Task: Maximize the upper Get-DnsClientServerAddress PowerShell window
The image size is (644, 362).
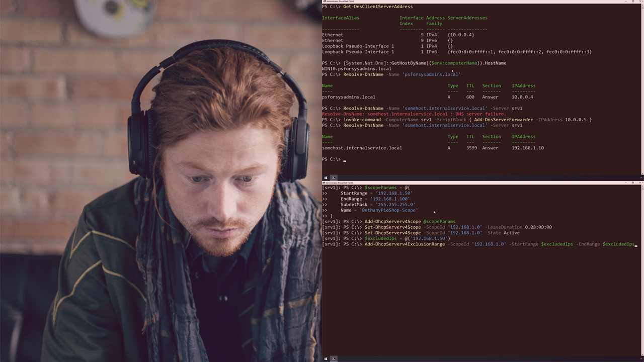Action: (632, 2)
